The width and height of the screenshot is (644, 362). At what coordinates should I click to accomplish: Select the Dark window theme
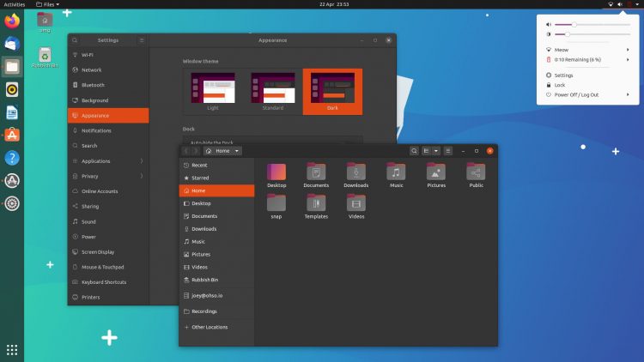click(332, 92)
